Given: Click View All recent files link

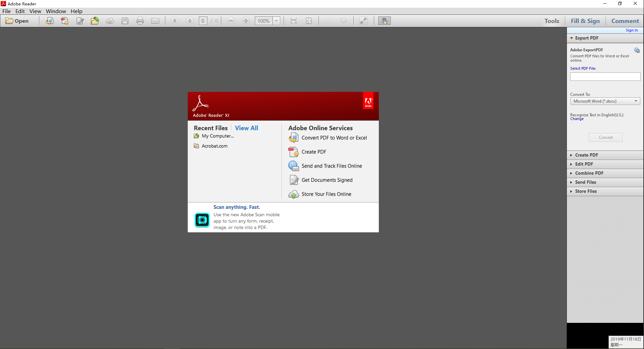Looking at the screenshot, I should (246, 128).
